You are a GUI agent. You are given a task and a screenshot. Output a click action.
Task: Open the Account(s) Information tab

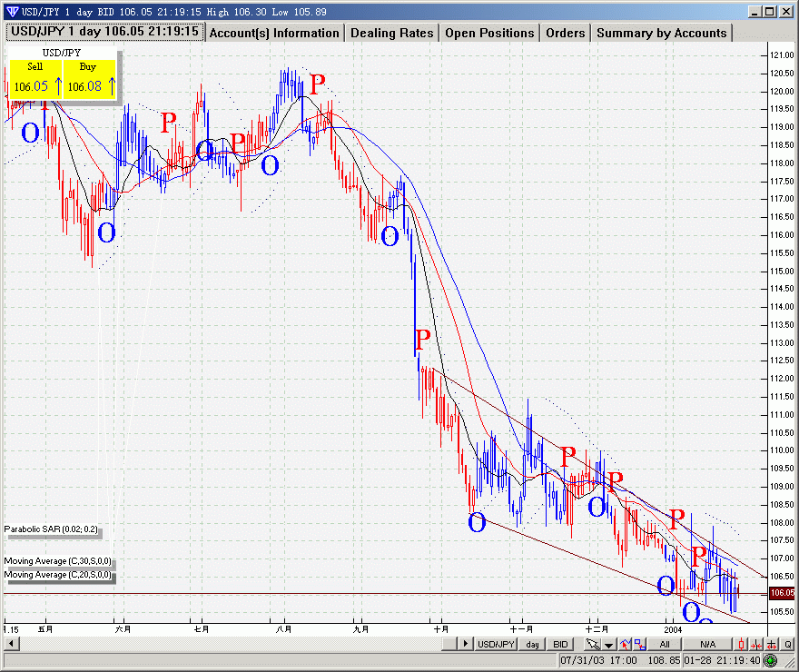tap(274, 33)
